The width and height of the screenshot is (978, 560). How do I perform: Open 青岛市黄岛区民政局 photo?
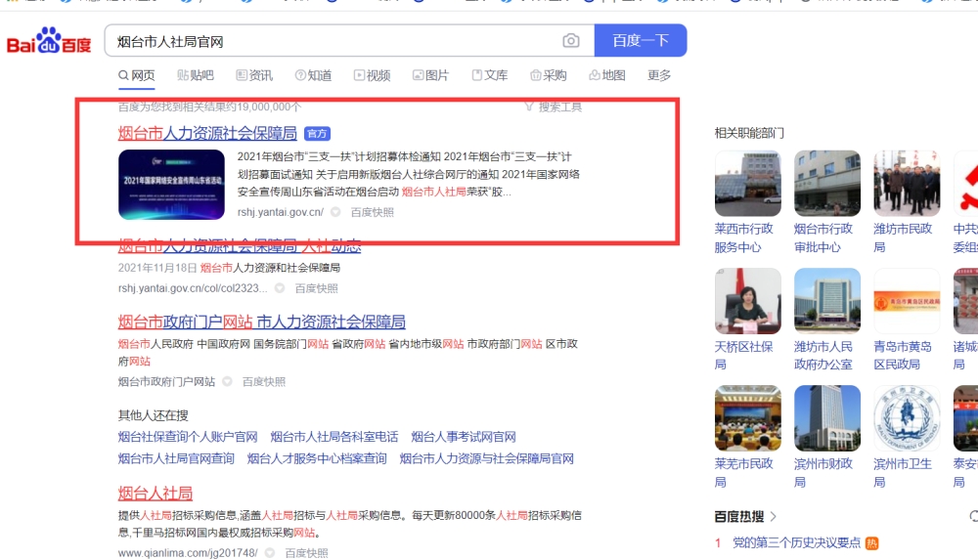tap(907, 301)
